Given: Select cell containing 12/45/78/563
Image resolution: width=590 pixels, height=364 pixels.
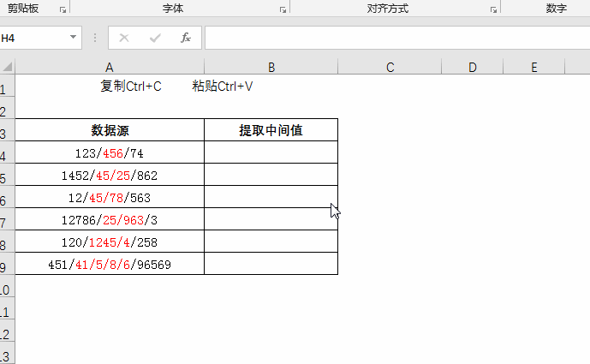Looking at the screenshot, I should [x=110, y=196].
